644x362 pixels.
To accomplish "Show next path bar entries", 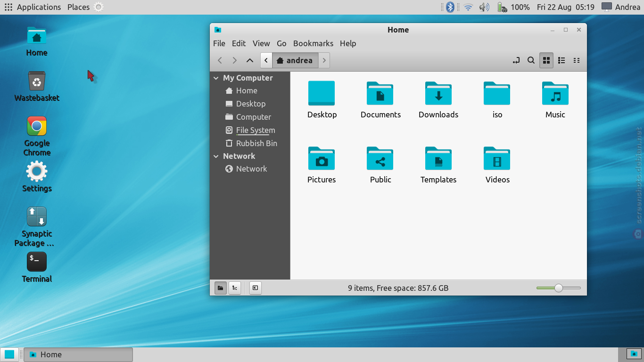I will coord(324,60).
